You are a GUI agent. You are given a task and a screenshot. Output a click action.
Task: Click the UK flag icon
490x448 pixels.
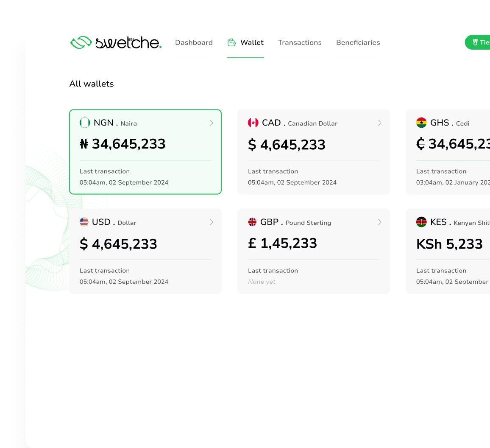tap(252, 222)
